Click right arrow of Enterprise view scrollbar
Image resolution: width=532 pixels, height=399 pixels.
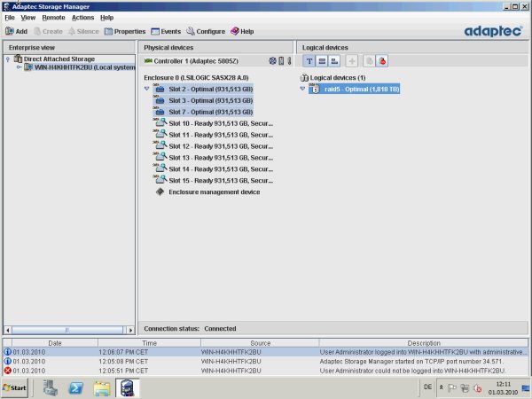click(x=130, y=330)
